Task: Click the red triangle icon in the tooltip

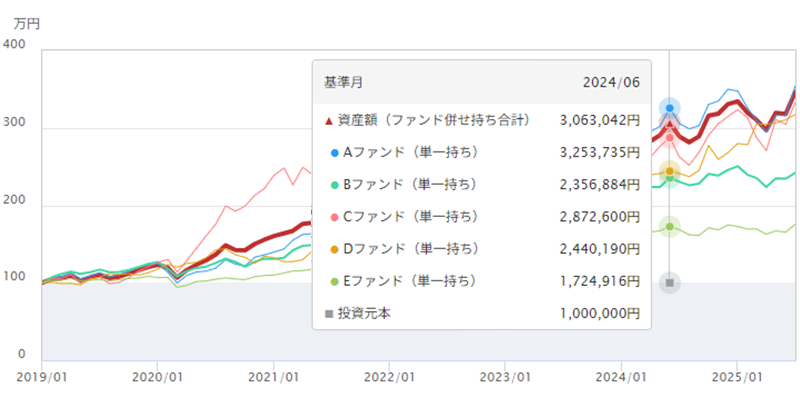Action: tap(328, 121)
